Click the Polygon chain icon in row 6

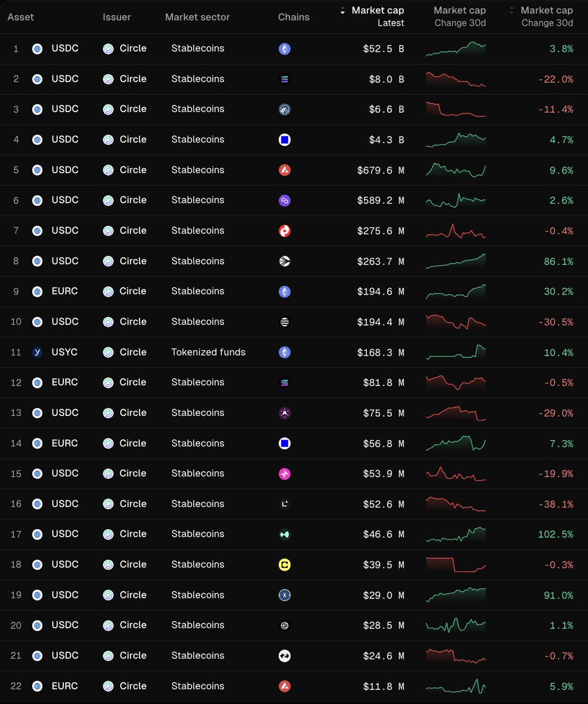(284, 200)
